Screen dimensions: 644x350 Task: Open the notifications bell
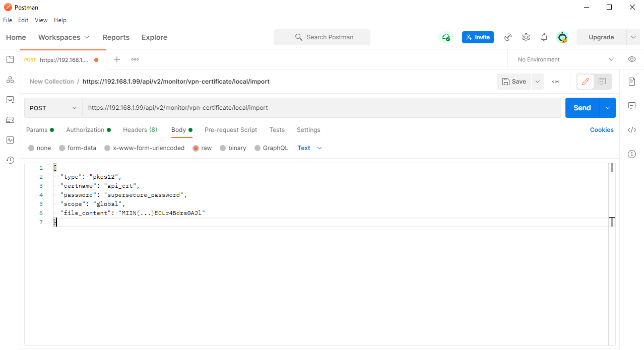point(544,37)
